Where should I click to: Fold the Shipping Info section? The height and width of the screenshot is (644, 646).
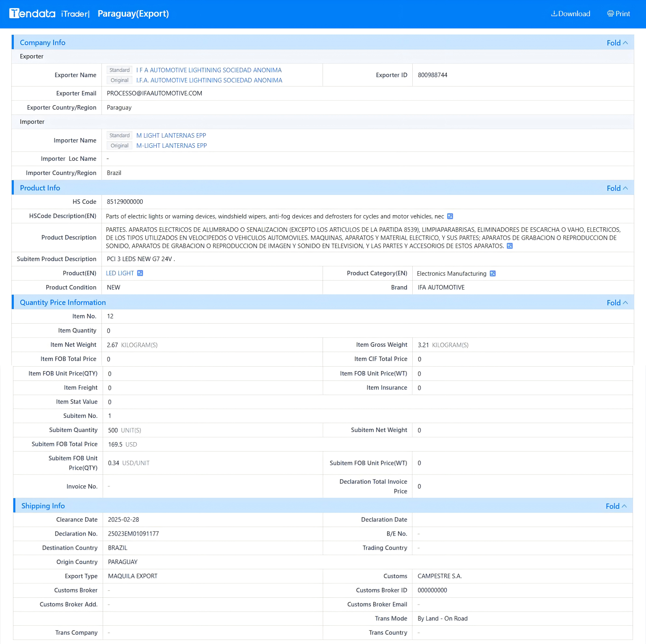pos(616,506)
